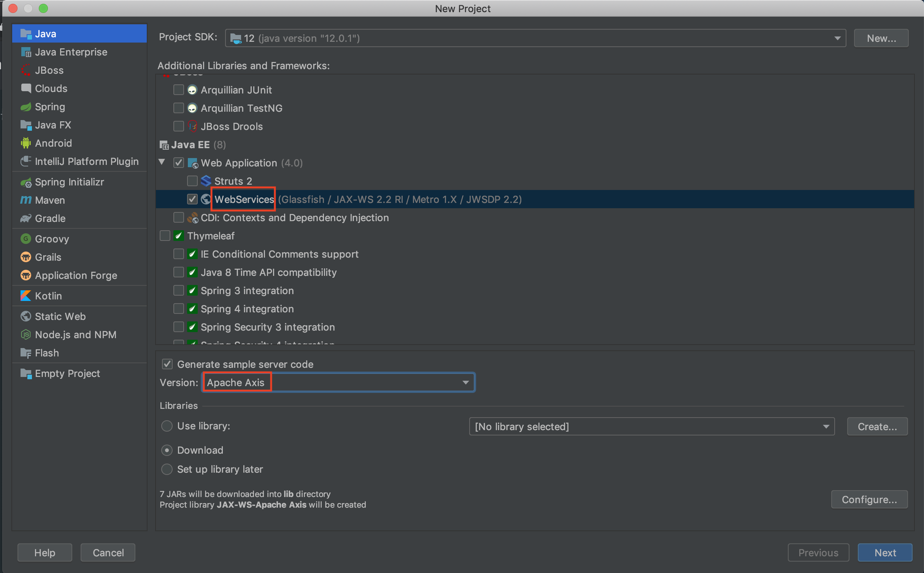Select Maven project type
The image size is (924, 573).
[x=79, y=200]
